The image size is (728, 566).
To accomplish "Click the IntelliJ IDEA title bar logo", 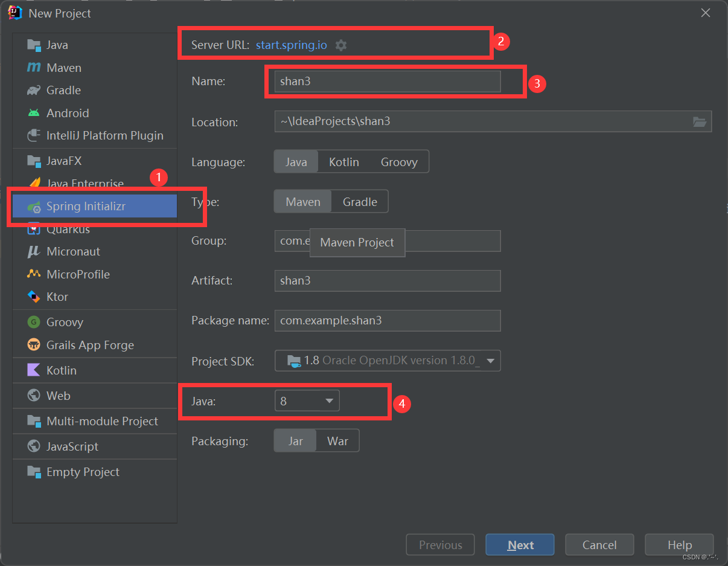I will coord(15,13).
